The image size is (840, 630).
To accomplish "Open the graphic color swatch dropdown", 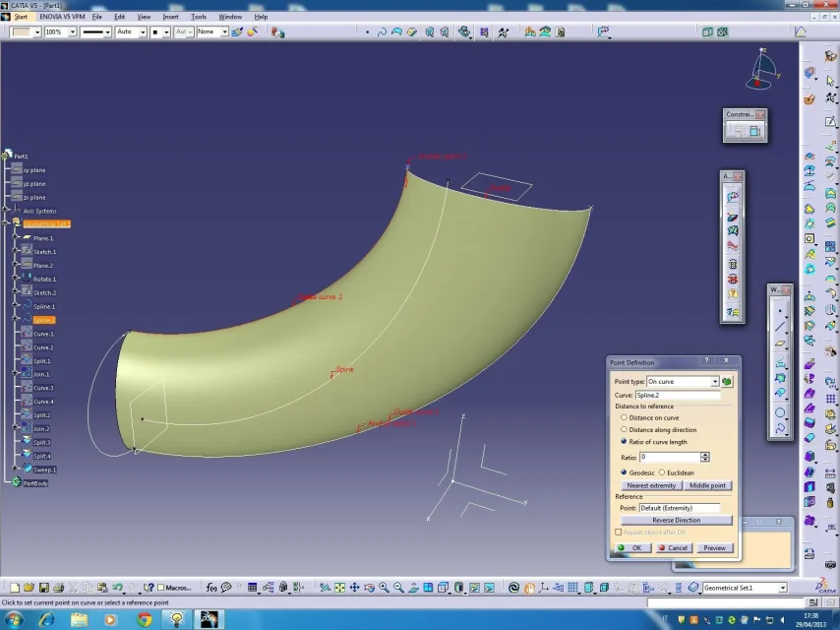I will pyautogui.click(x=37, y=32).
